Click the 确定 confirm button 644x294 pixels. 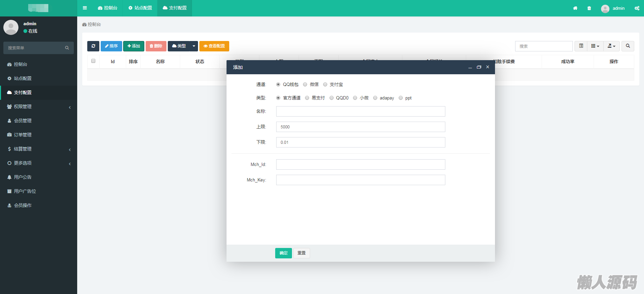click(283, 253)
